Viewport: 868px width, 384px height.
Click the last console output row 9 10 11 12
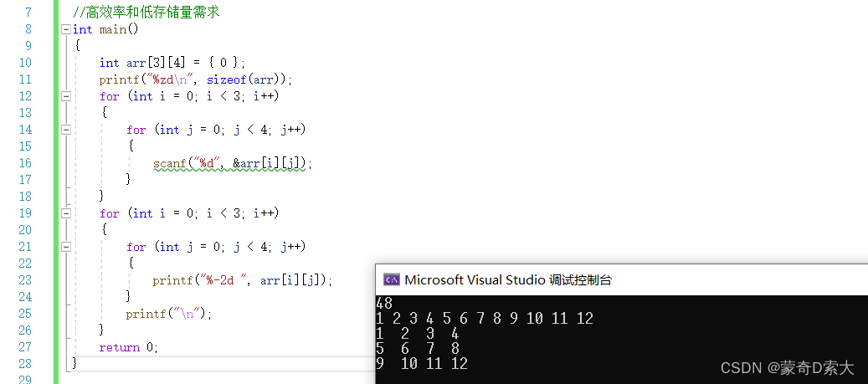[422, 364]
